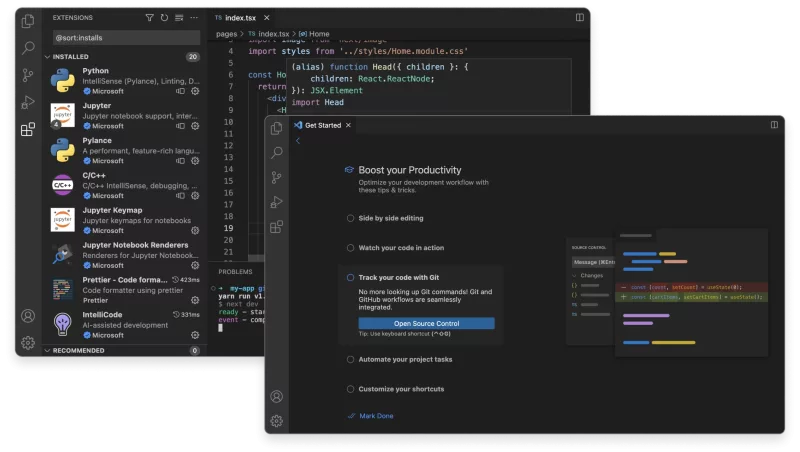Go back with the Get Started arrow

pyautogui.click(x=298, y=141)
